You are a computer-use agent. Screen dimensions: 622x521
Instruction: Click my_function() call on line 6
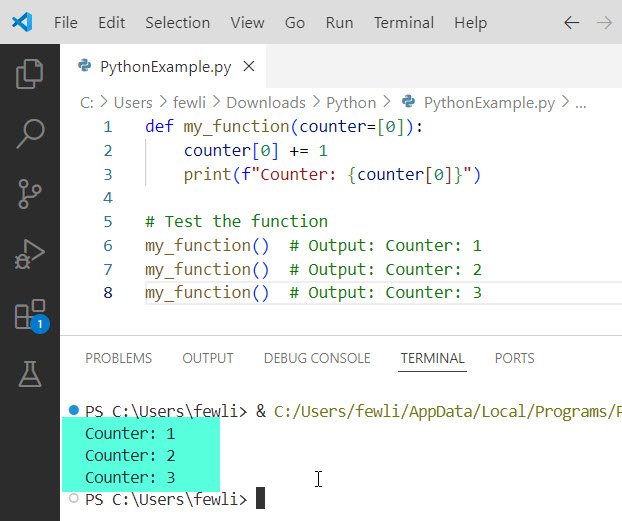click(207, 246)
